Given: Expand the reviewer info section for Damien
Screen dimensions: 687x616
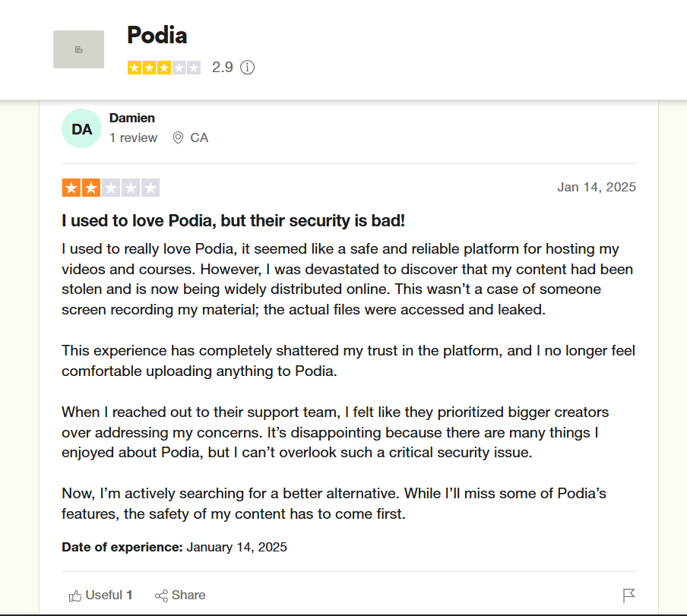Looking at the screenshot, I should coord(132,128).
